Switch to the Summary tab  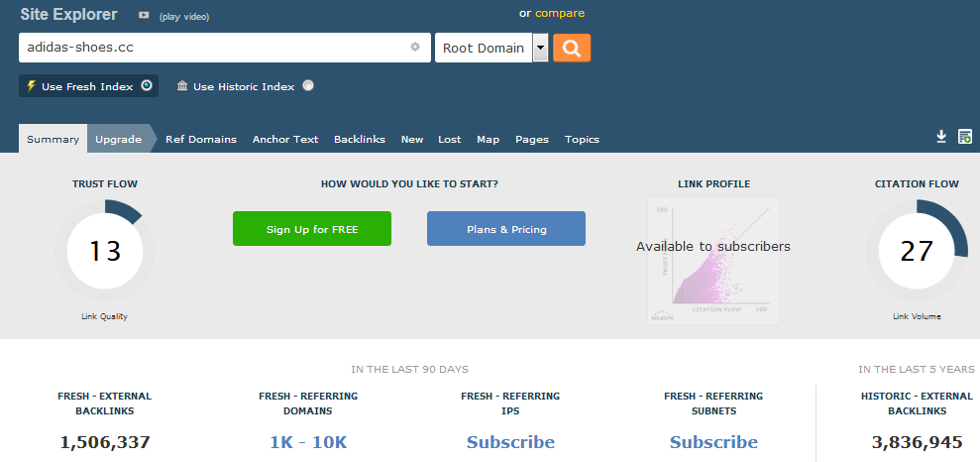(54, 139)
